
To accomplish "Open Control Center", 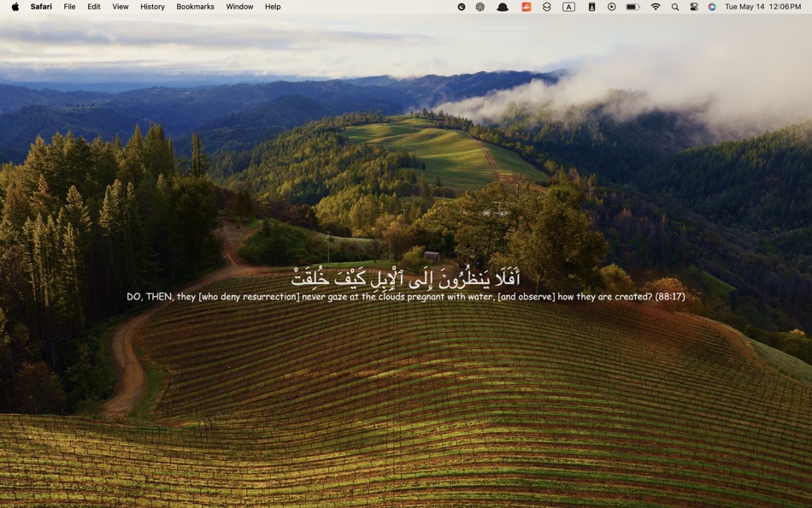I will 694,7.
